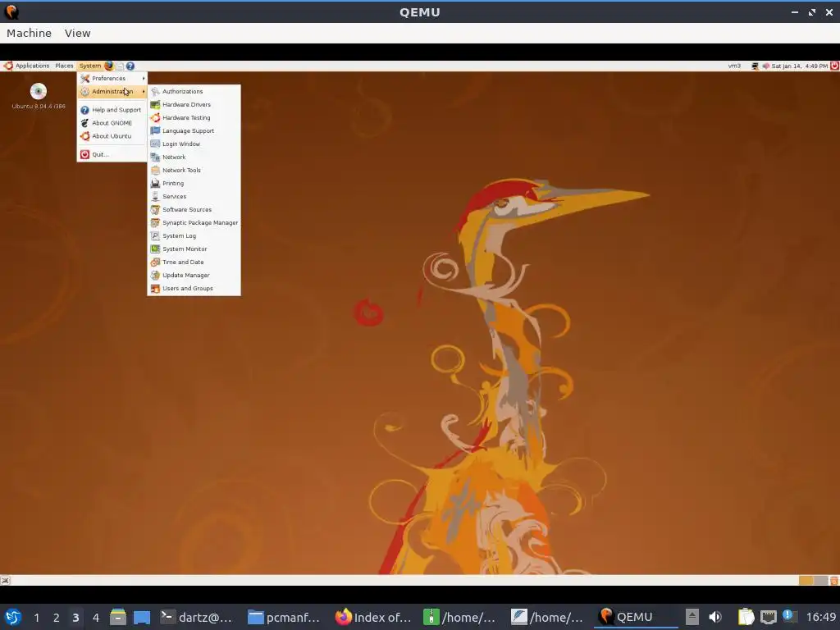Open Authorizations

tap(194, 92)
